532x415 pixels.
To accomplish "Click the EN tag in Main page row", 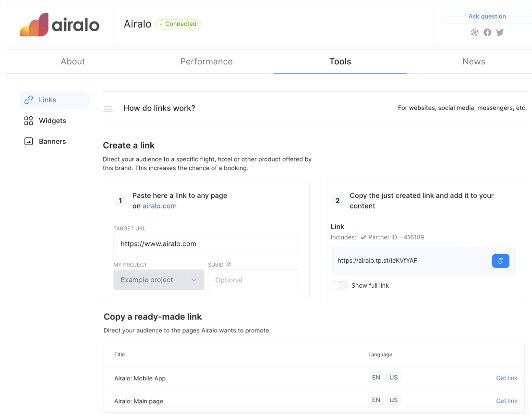I will 376,400.
